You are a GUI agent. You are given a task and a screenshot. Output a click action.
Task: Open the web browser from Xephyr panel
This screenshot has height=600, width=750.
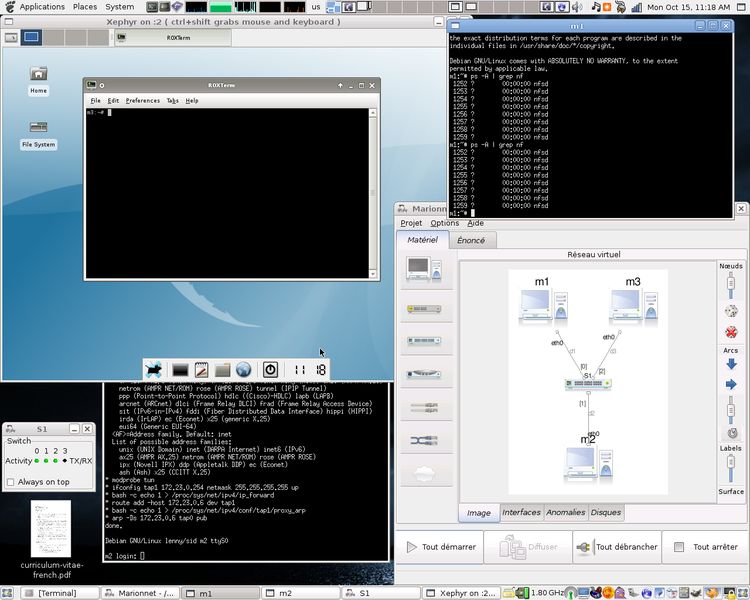click(243, 370)
